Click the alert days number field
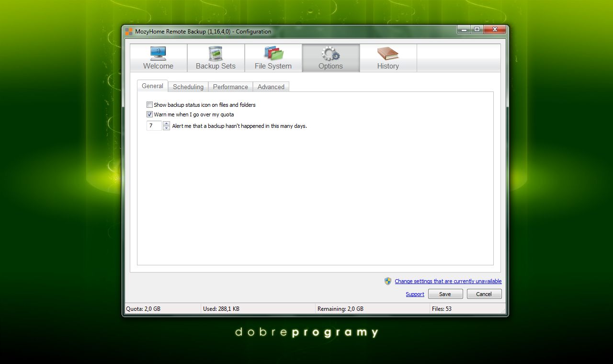This screenshot has height=364, width=613. (x=154, y=126)
